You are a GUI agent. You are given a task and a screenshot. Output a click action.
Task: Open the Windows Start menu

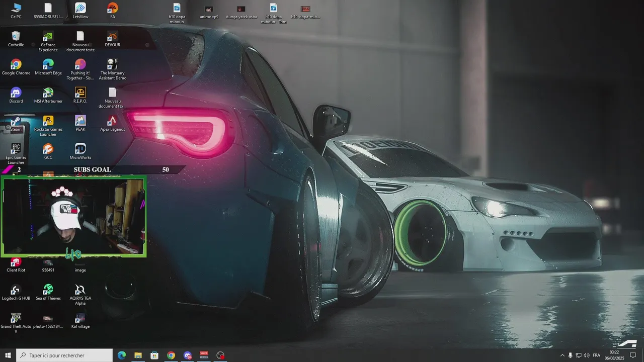pos(8,355)
